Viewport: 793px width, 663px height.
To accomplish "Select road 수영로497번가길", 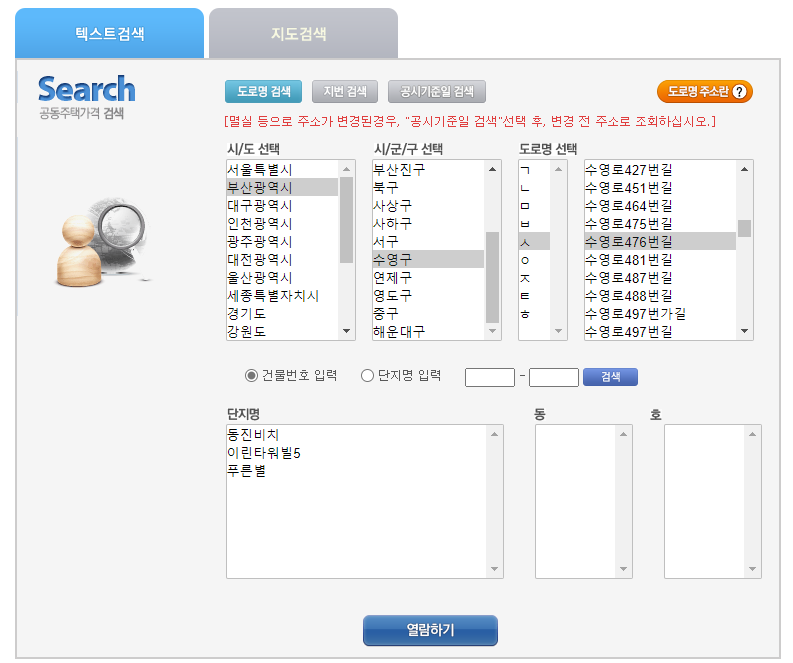I will (x=660, y=314).
